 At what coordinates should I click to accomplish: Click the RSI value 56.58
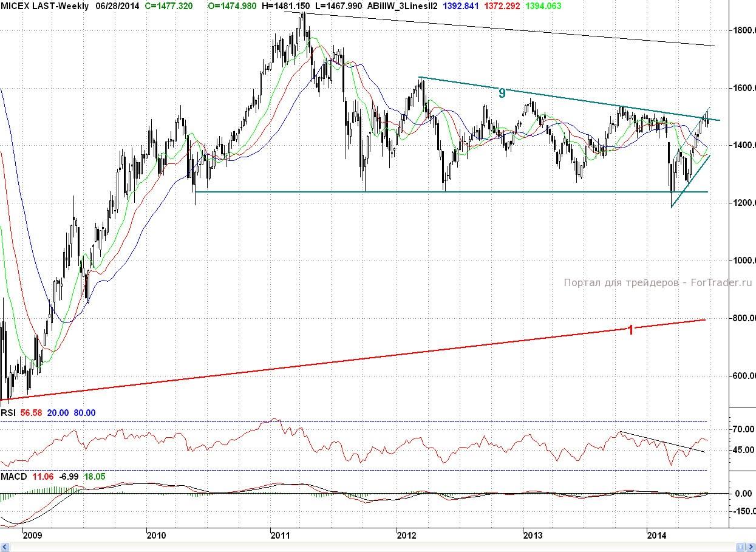click(x=31, y=413)
